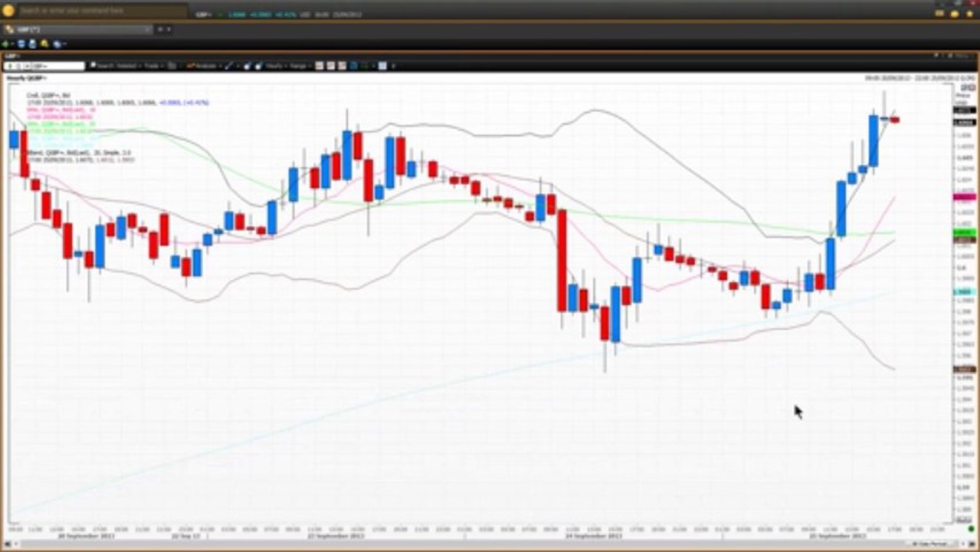The height and width of the screenshot is (552, 980).
Task: Click the cyan SMA price axis tag
Action: pos(963,292)
